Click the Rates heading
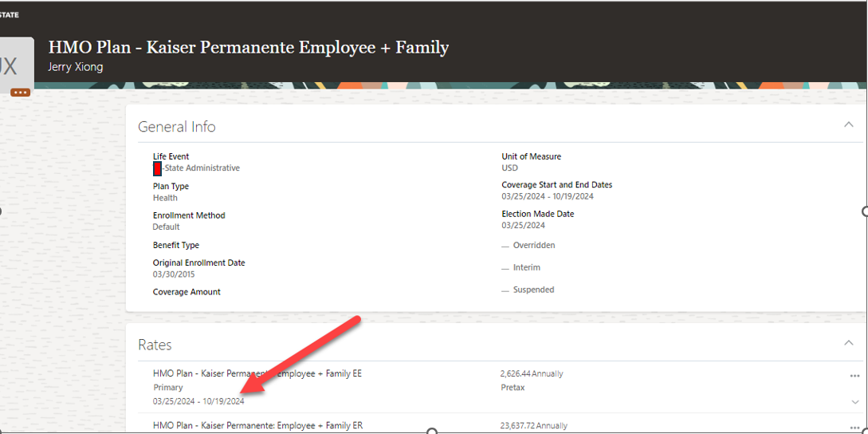Screen dimensions: 868x434 tap(155, 345)
